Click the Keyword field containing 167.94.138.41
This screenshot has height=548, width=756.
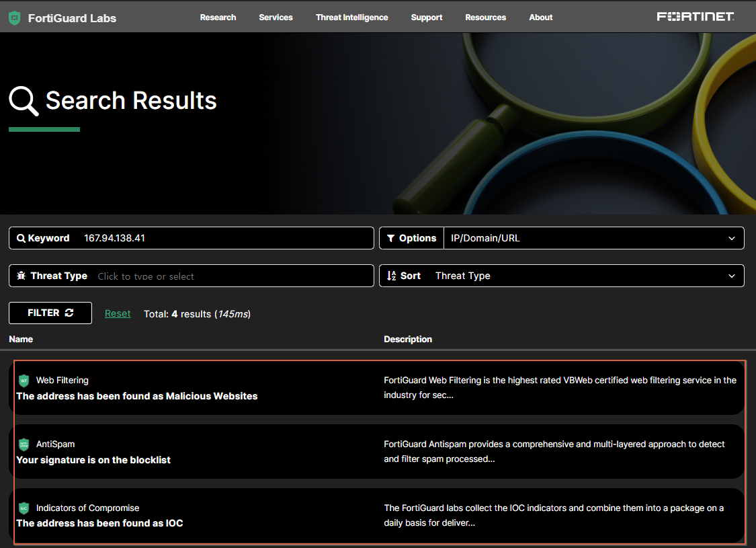[192, 238]
